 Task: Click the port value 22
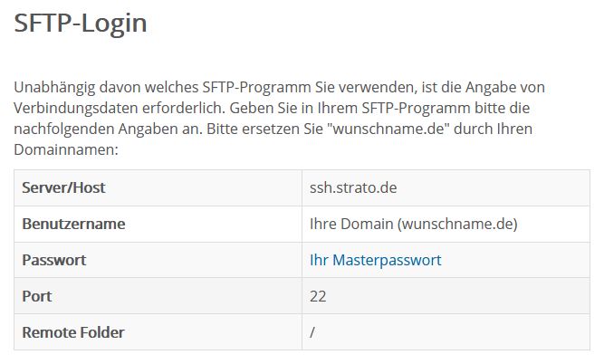[x=318, y=296]
